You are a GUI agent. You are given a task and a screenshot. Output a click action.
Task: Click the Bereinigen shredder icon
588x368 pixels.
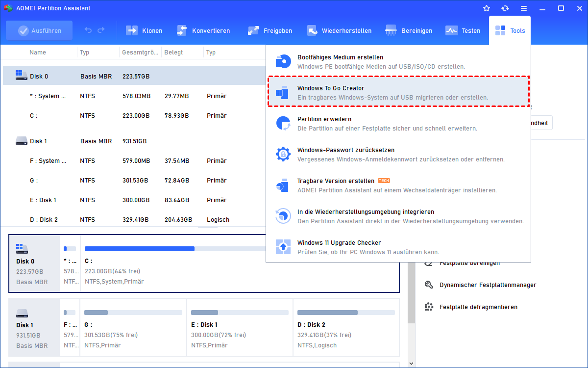pyautogui.click(x=391, y=30)
